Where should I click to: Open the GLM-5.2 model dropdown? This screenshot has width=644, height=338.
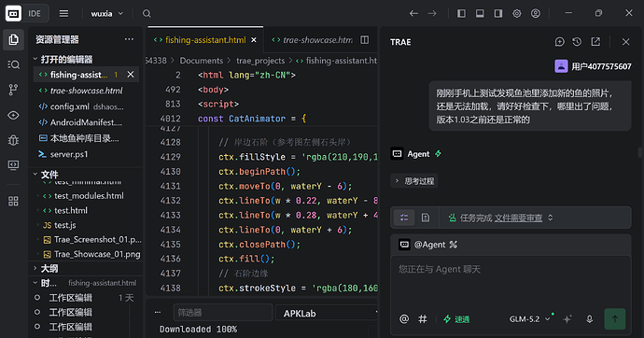click(530, 319)
